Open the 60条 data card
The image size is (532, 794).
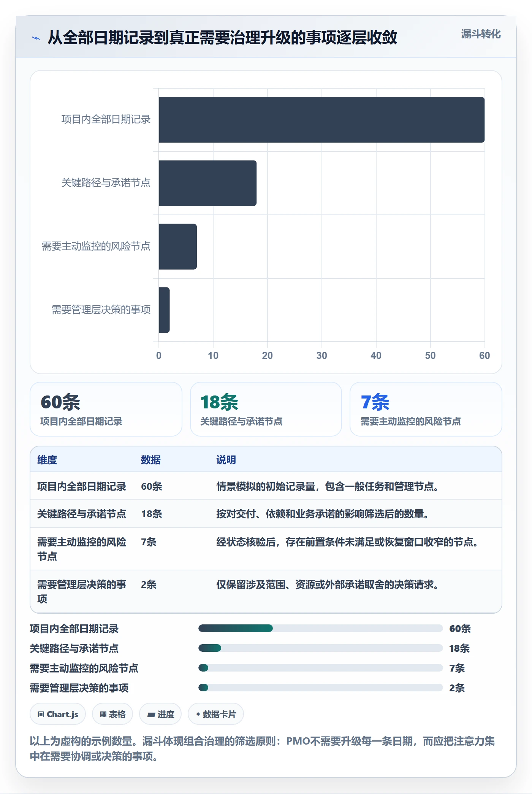click(106, 409)
